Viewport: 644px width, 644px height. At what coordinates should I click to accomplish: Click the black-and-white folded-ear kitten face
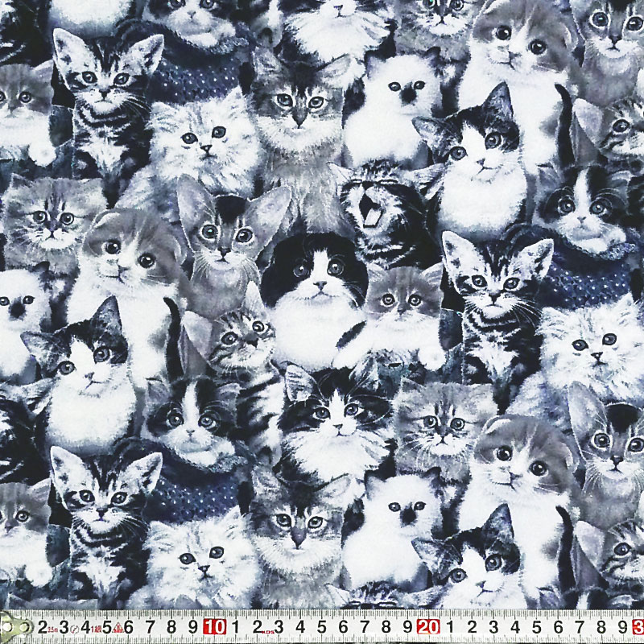point(316,273)
